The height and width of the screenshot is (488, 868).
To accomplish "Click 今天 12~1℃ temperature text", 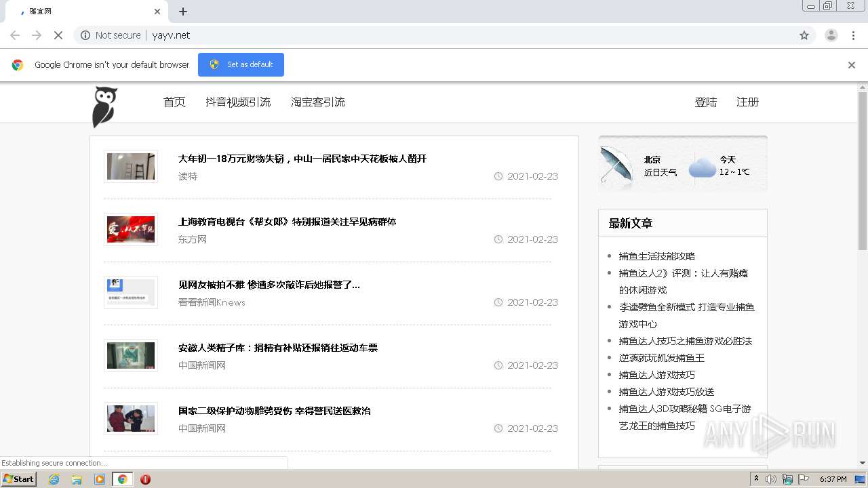I will point(734,166).
